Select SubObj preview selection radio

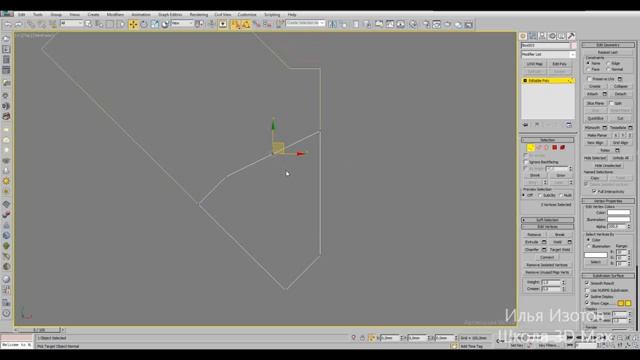(x=540, y=196)
